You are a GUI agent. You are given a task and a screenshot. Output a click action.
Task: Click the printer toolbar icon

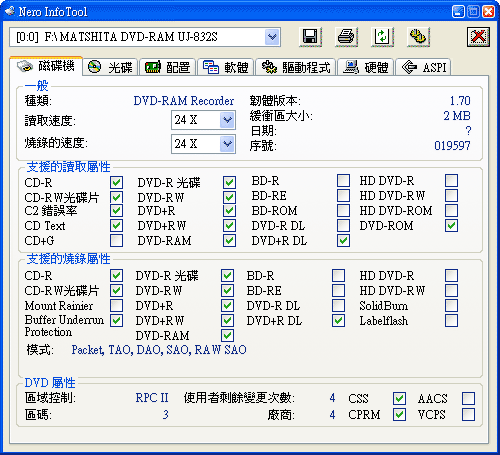[346, 36]
